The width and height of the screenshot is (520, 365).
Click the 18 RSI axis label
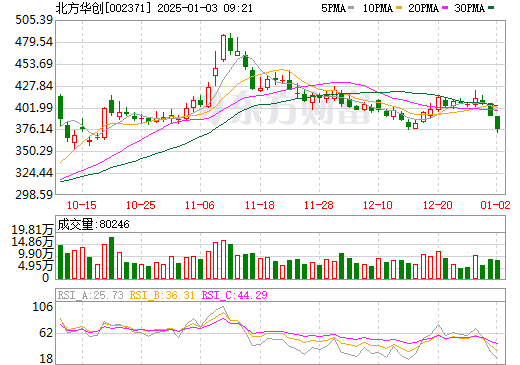pyautogui.click(x=46, y=359)
